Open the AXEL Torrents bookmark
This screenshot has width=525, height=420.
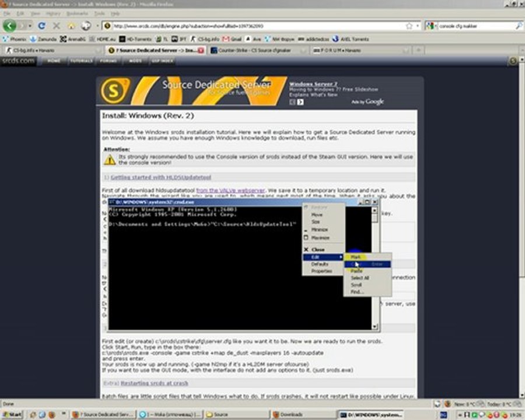pyautogui.click(x=351, y=39)
